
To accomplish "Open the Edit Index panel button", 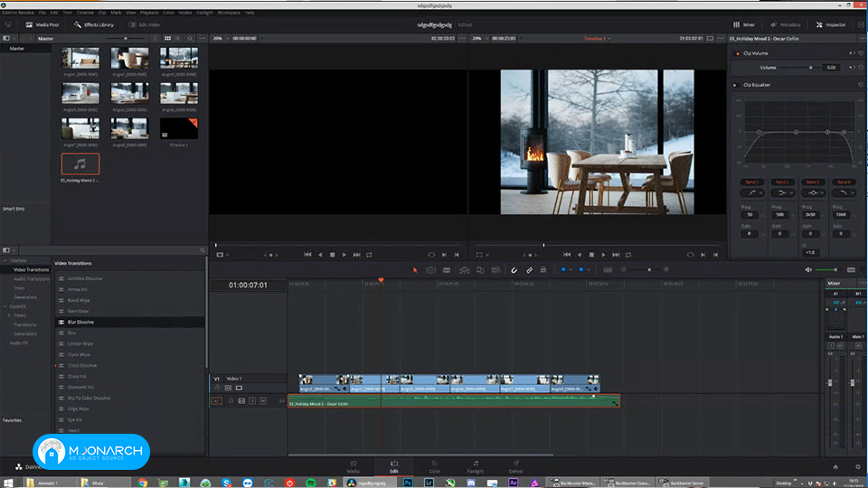I will click(145, 25).
